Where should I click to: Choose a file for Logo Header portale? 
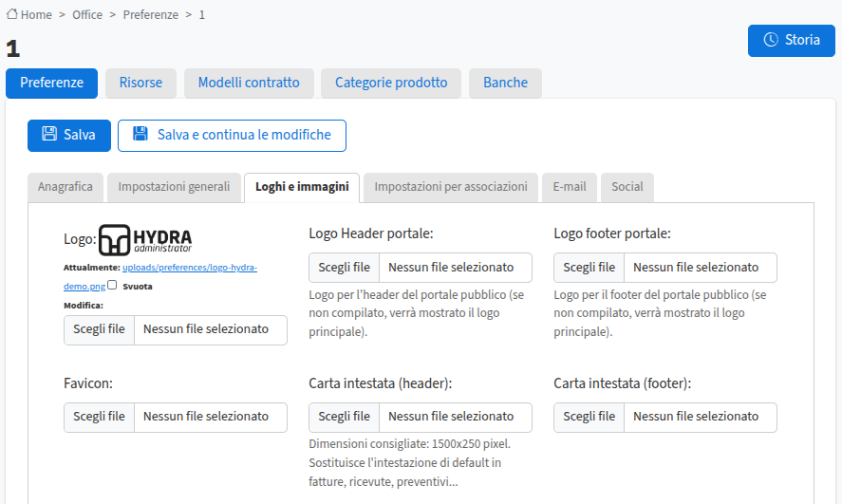click(x=344, y=268)
